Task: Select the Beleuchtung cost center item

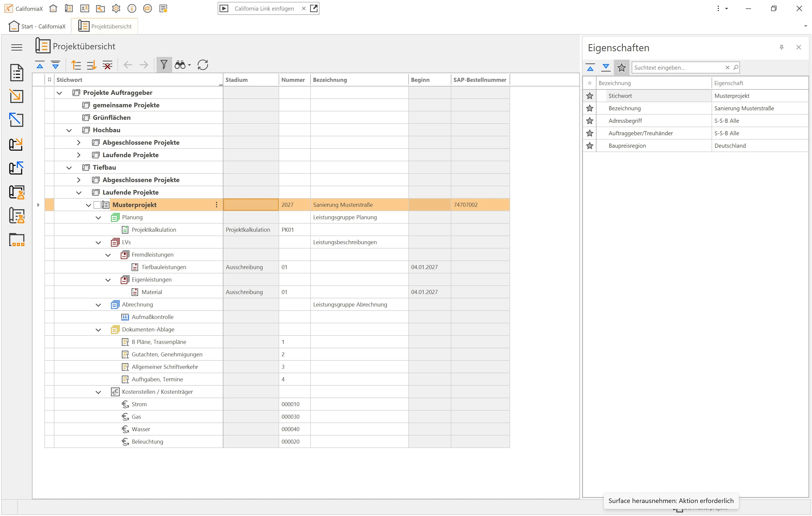Action: 147,442
